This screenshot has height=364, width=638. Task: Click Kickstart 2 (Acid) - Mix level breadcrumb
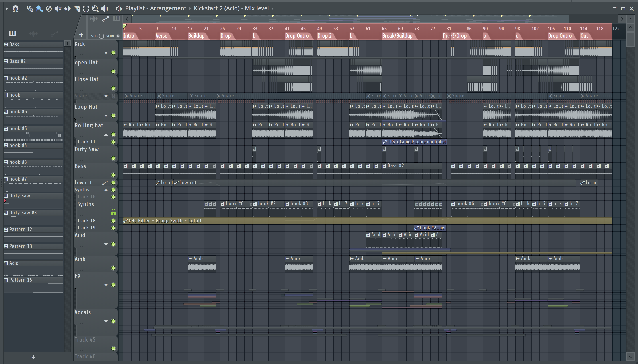coord(231,8)
